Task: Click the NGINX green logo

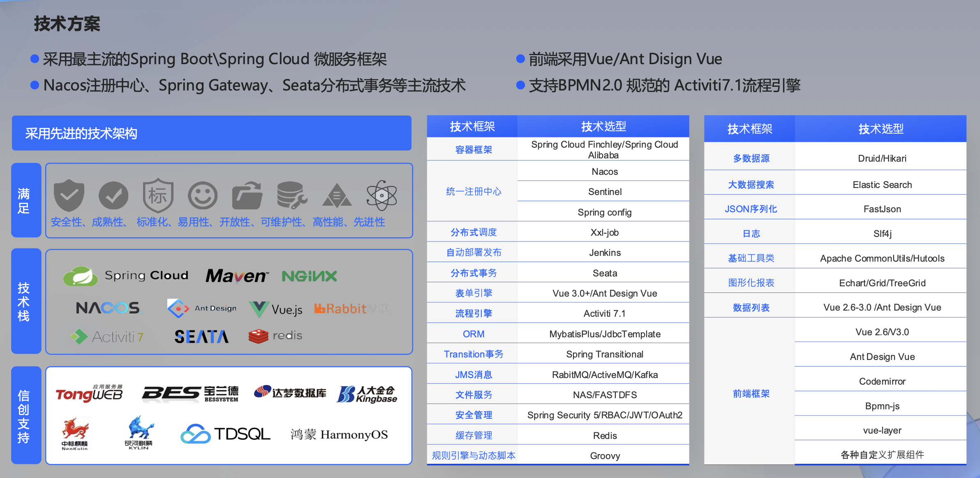Action: coord(309,276)
